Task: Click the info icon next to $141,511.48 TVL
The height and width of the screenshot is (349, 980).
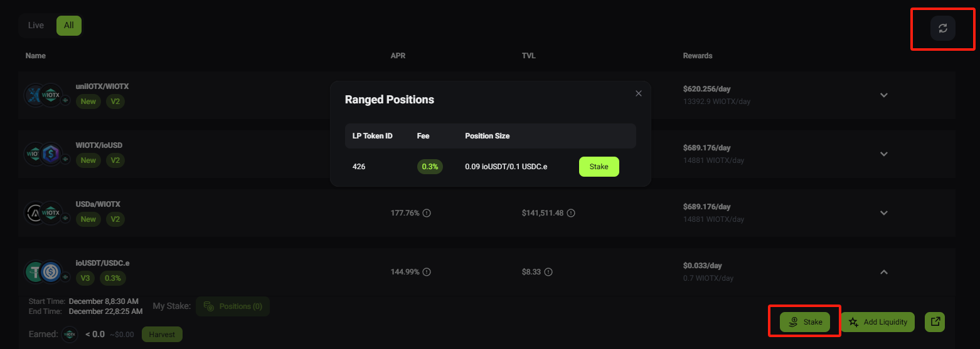Action: [x=571, y=213]
